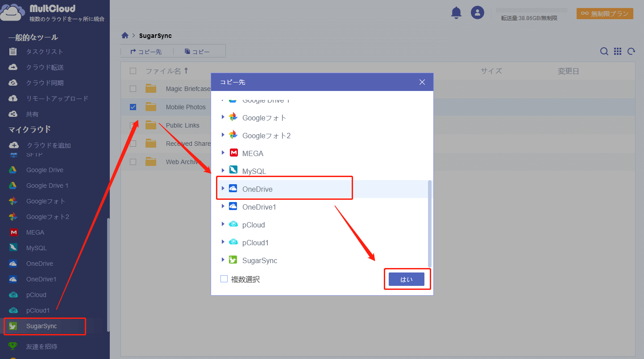Check the Magic Briefcase row checkbox
The height and width of the screenshot is (359, 644).
click(133, 89)
